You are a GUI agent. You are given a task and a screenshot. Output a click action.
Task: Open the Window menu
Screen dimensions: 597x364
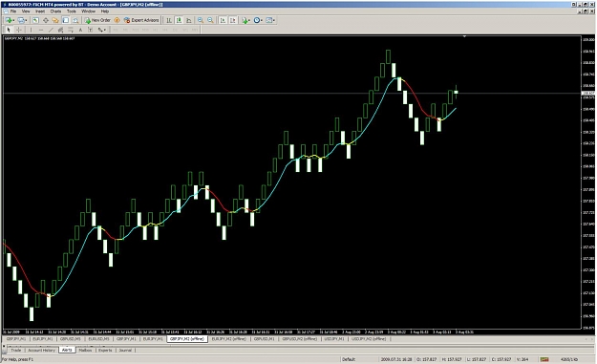click(88, 11)
